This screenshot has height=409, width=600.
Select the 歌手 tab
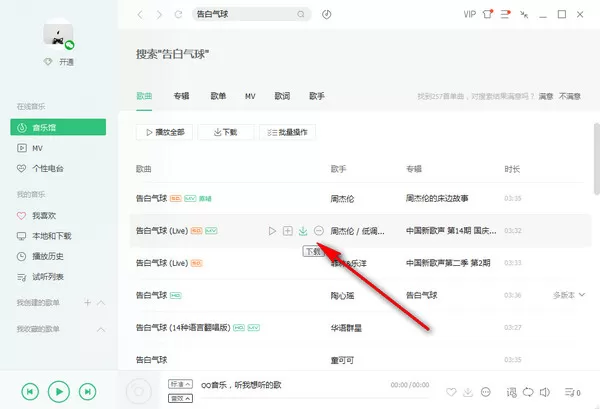(317, 96)
